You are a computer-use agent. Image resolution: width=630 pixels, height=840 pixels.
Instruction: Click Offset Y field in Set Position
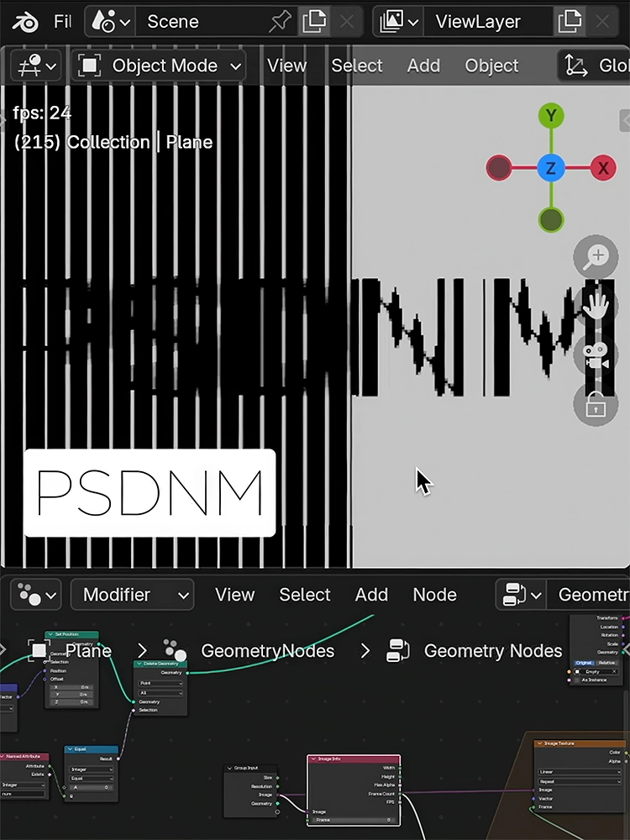pos(71,695)
